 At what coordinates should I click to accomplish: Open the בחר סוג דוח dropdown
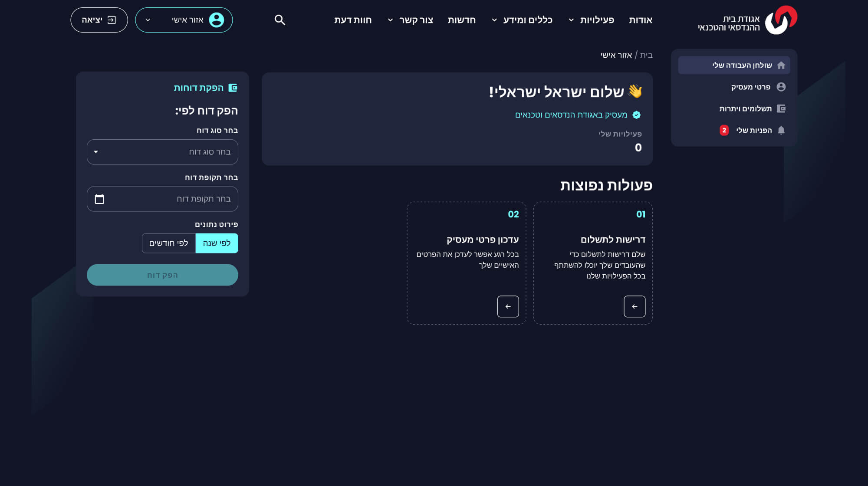pyautogui.click(x=162, y=152)
